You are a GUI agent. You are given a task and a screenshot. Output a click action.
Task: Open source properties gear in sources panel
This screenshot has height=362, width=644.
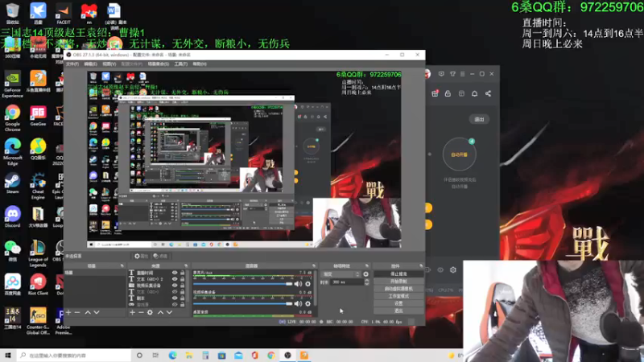(150, 312)
